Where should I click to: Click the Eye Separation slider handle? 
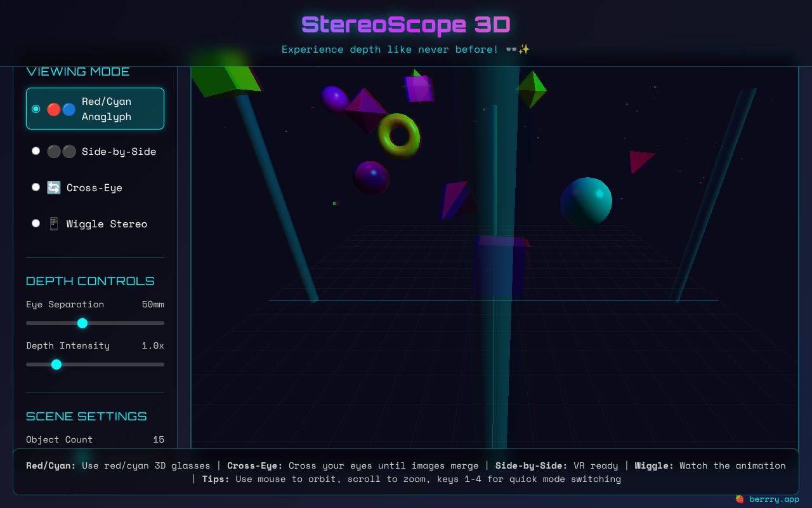click(82, 323)
